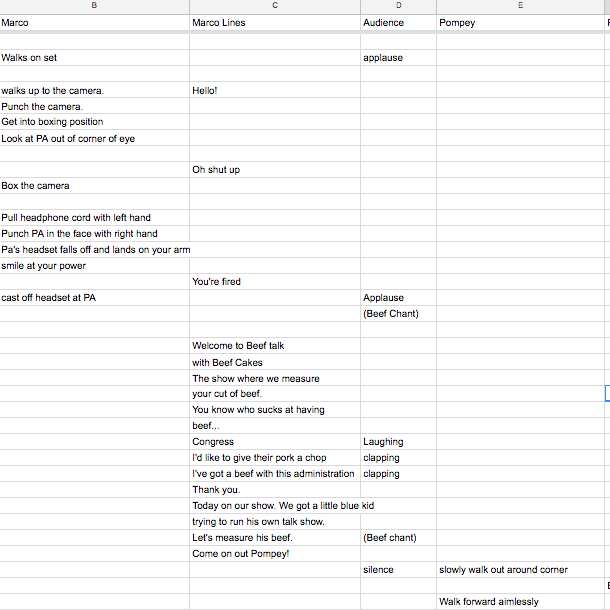Select the 'Come on out Pompey!' cell
This screenshot has height=610, width=610.
point(275,554)
